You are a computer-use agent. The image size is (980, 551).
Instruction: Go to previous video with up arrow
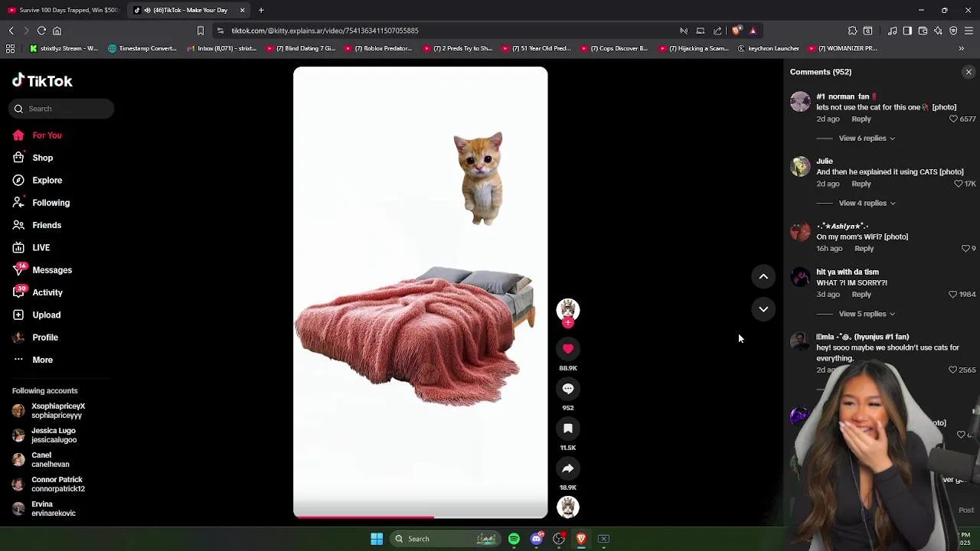[763, 276]
